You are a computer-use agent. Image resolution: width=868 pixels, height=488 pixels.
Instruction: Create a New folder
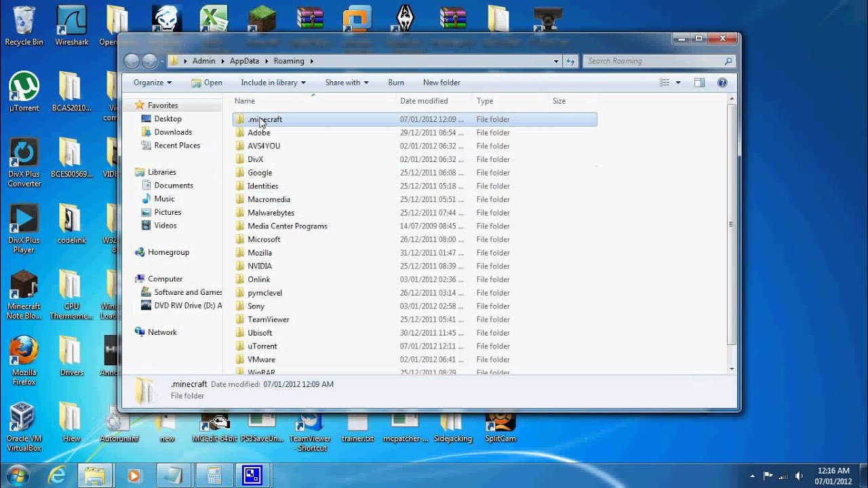(441, 83)
